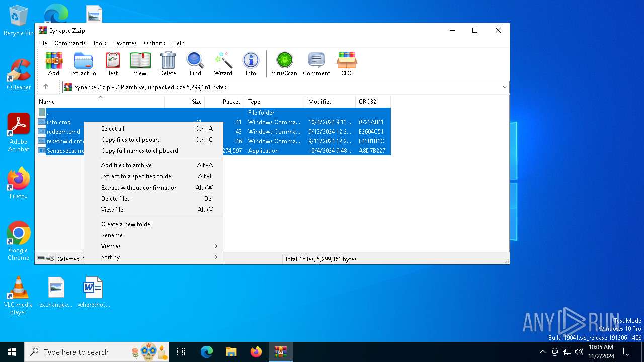The image size is (644, 362).
Task: Click CRC32 value A8D7B227
Action: click(x=372, y=151)
